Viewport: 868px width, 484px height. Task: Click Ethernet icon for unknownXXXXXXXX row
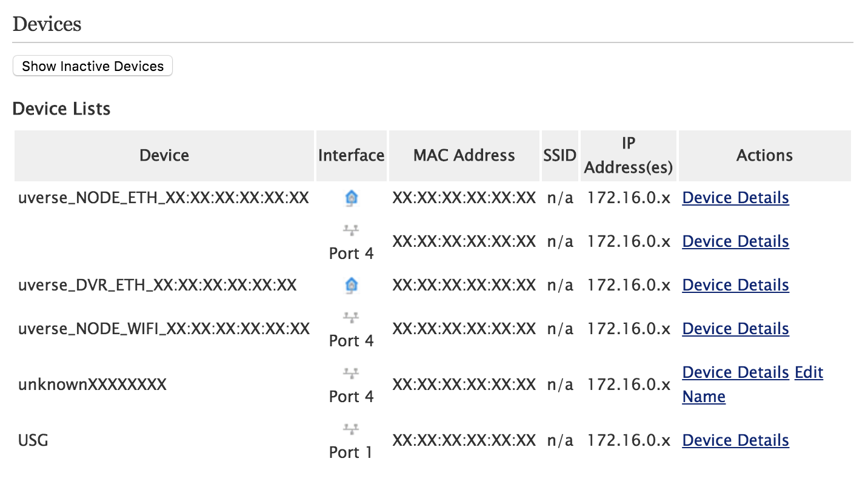pos(351,374)
